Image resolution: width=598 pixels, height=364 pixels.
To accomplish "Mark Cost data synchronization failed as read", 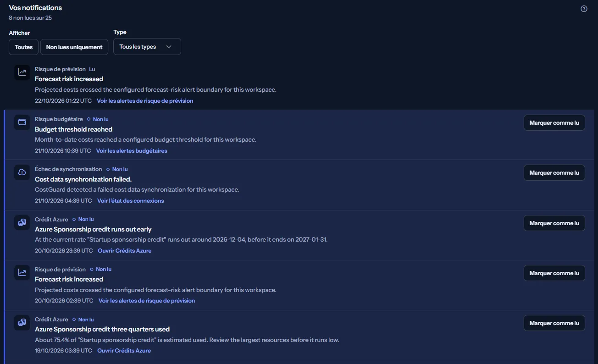I will tap(554, 173).
